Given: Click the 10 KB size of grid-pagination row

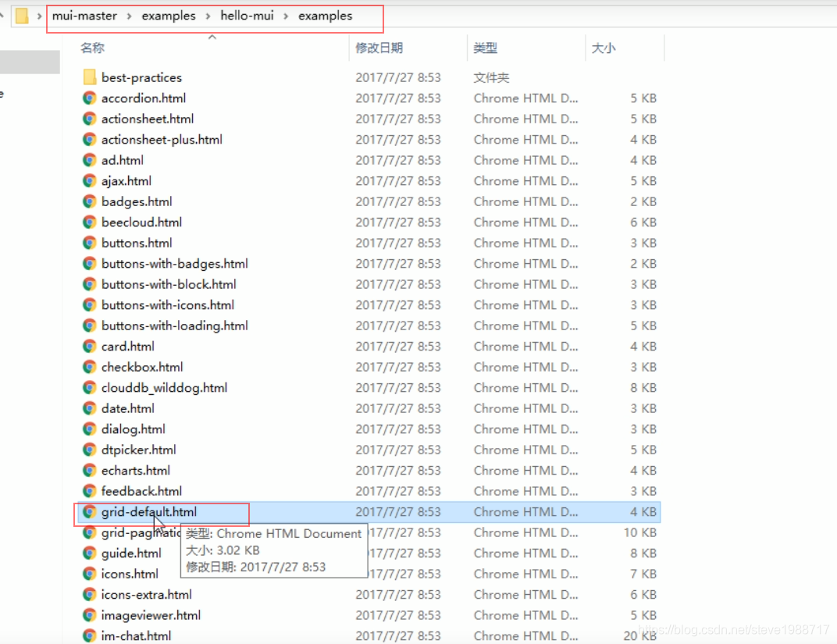Looking at the screenshot, I should pyautogui.click(x=640, y=532).
